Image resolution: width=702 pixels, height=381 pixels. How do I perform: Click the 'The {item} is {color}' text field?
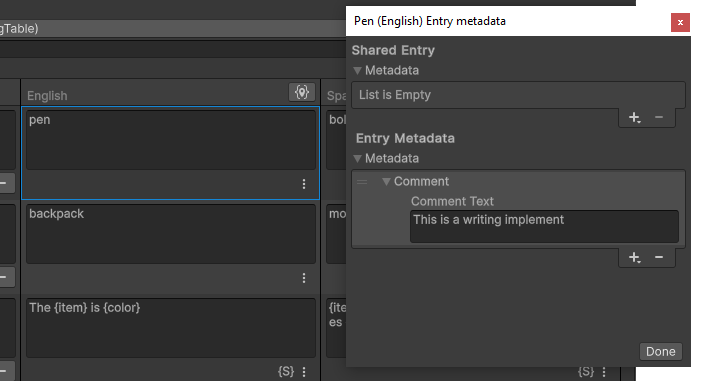coord(171,328)
